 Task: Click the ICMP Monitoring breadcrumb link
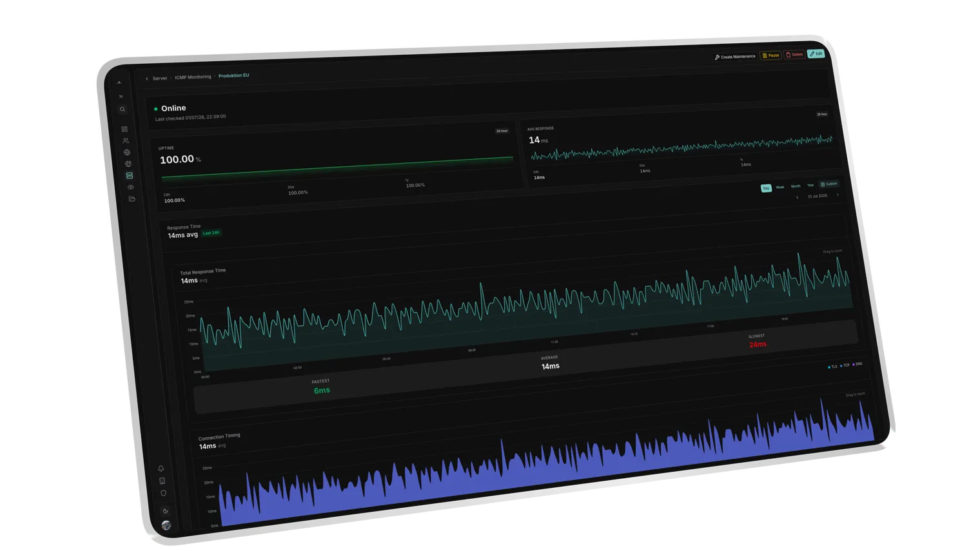point(193,77)
